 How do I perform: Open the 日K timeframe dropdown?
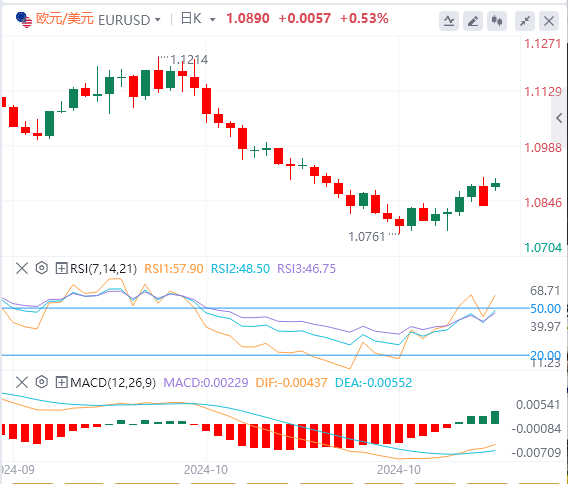click(213, 20)
